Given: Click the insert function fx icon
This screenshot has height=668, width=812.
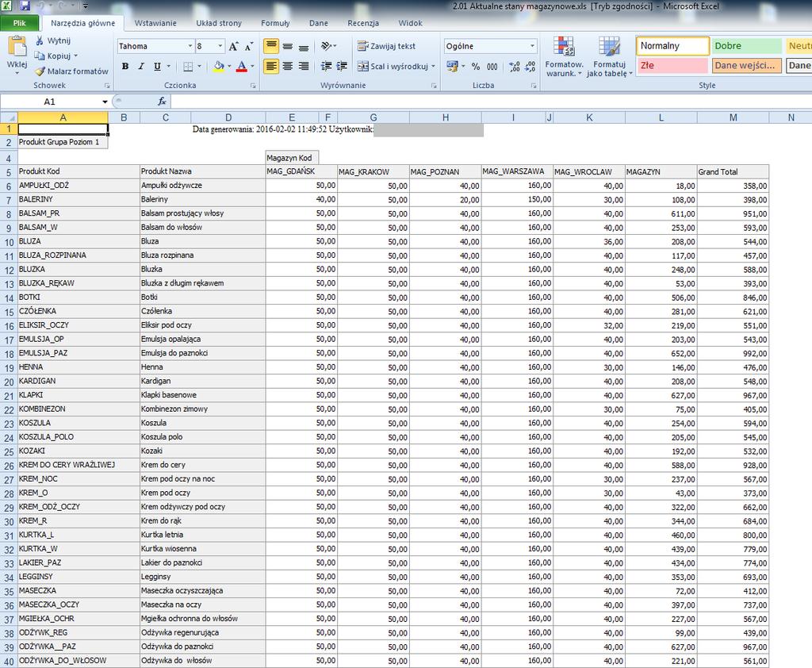Looking at the screenshot, I should click(x=162, y=102).
